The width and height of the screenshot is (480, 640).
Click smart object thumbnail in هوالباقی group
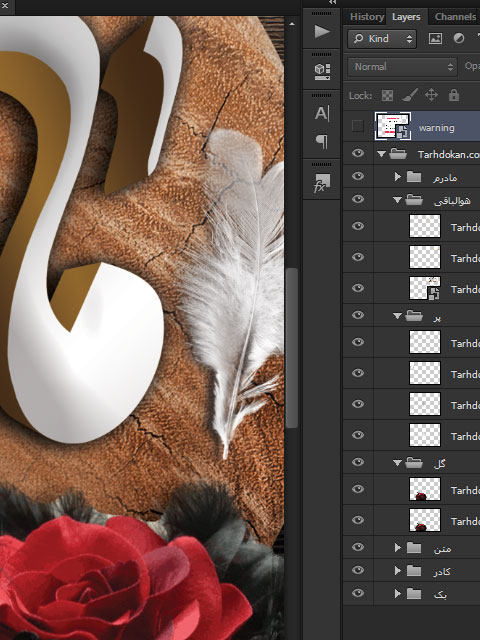click(x=425, y=288)
